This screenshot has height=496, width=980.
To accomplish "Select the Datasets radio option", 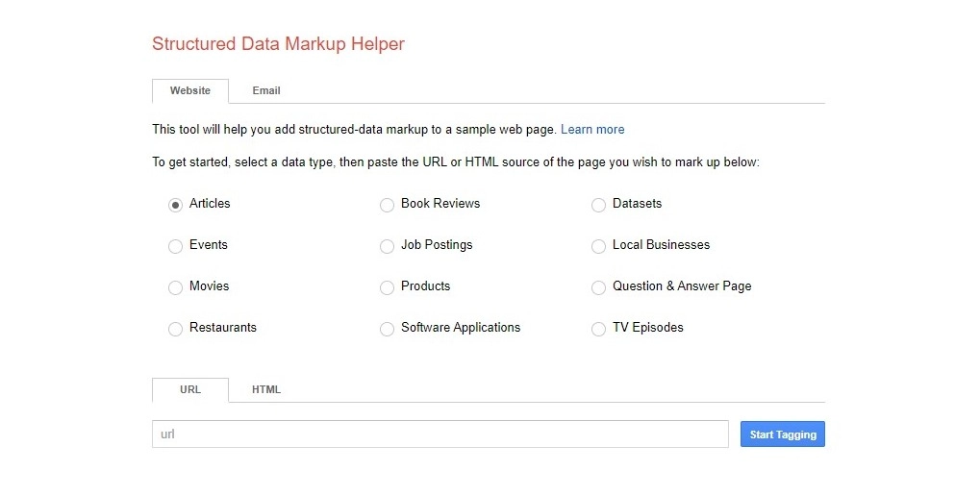I will tap(598, 205).
